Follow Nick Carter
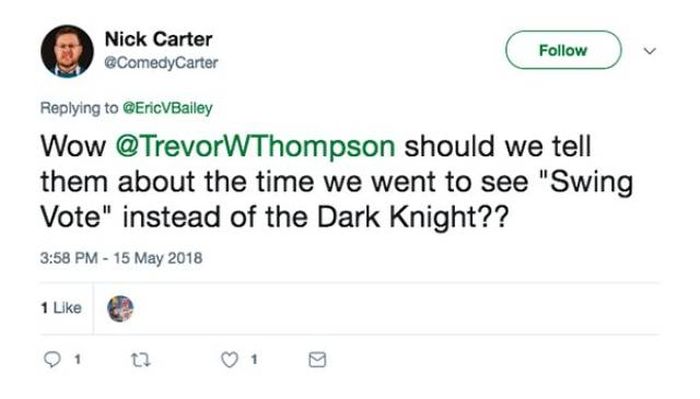The height and width of the screenshot is (399, 700). 563,50
